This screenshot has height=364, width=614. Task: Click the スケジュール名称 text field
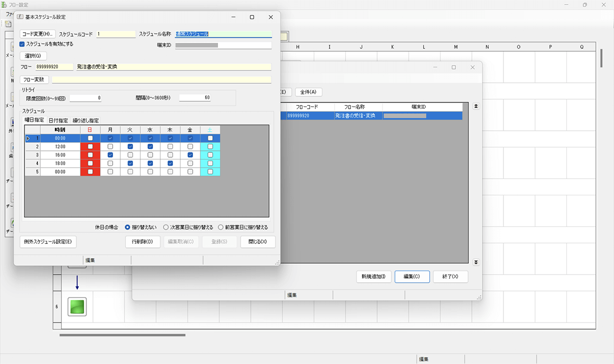(223, 34)
